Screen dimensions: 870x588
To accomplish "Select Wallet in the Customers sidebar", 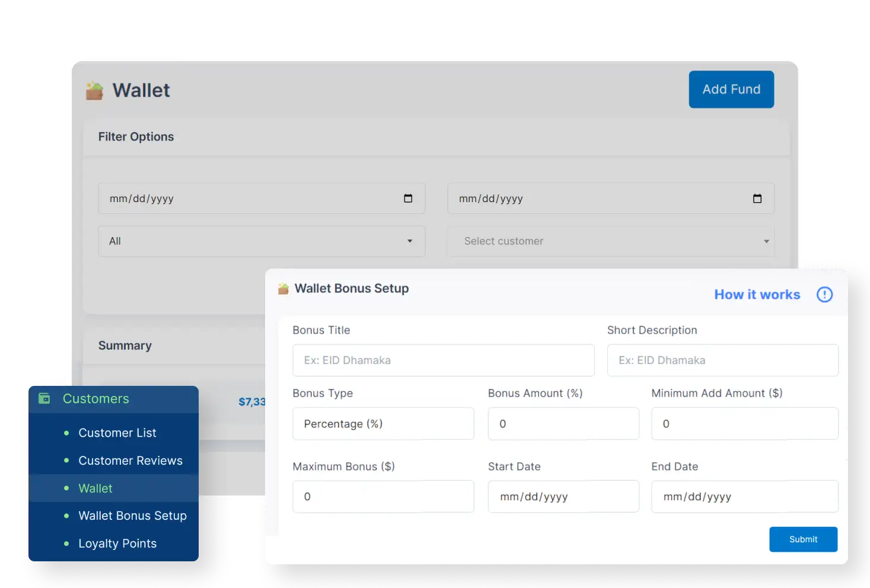I will (95, 488).
